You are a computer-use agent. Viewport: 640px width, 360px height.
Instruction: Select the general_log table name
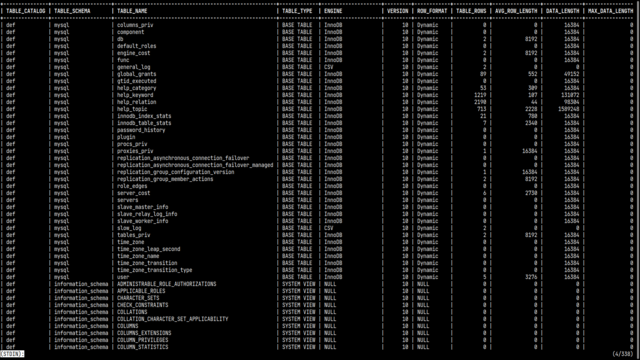pos(133,67)
